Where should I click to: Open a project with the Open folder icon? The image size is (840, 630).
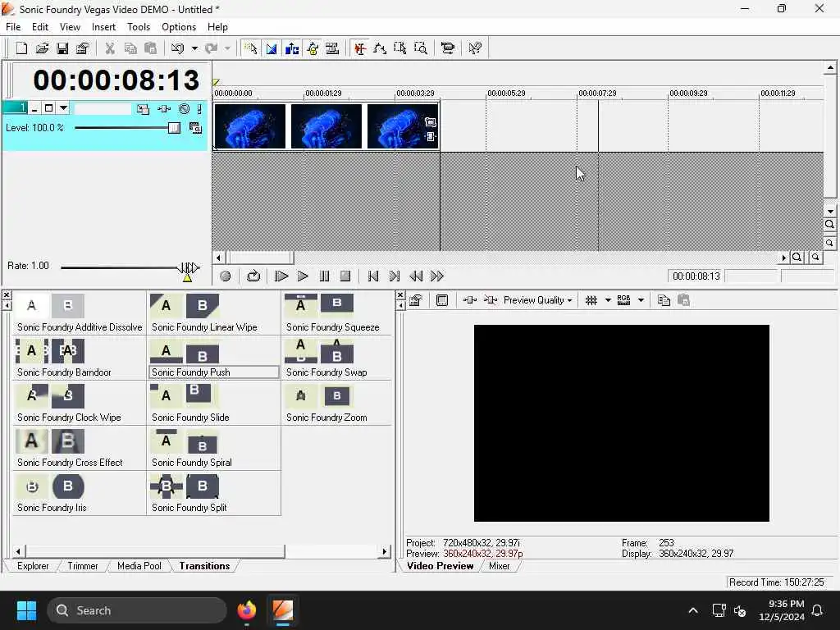click(42, 48)
